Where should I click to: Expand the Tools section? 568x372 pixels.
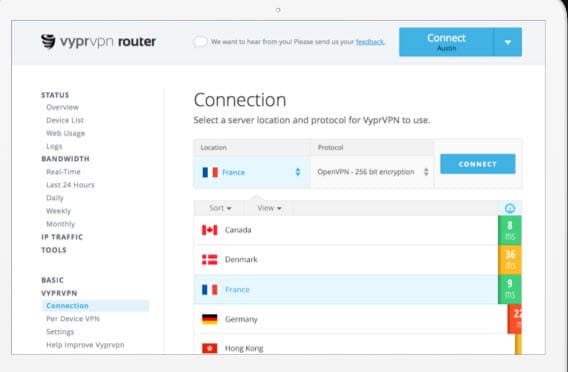54,250
